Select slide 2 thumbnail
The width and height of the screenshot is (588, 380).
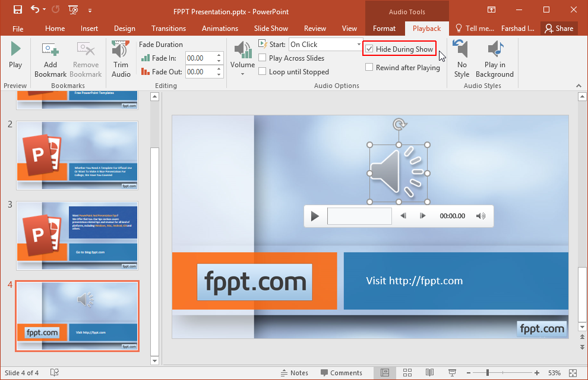click(77, 155)
